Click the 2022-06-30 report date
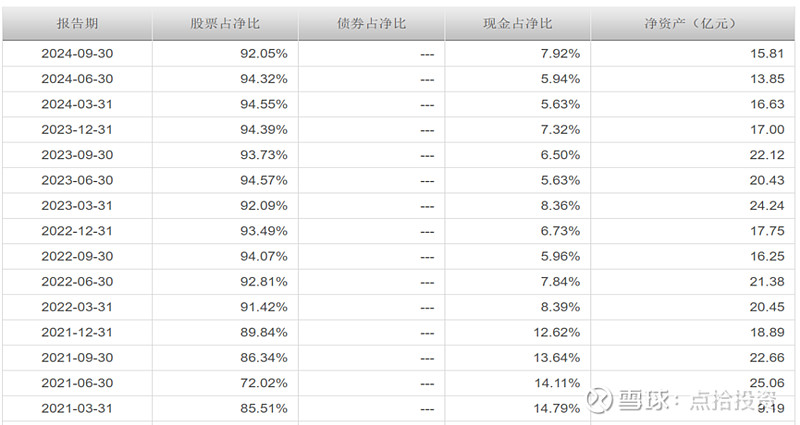 coord(77,281)
